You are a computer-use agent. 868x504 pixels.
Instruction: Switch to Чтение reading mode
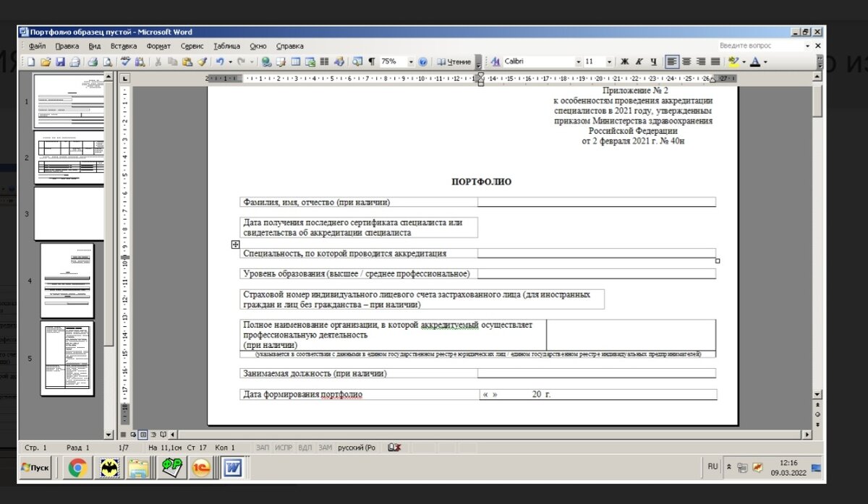click(x=455, y=62)
